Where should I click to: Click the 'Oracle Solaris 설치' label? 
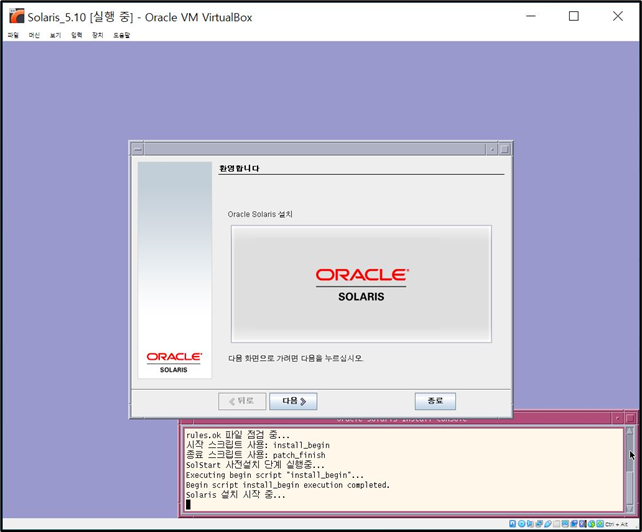point(260,214)
